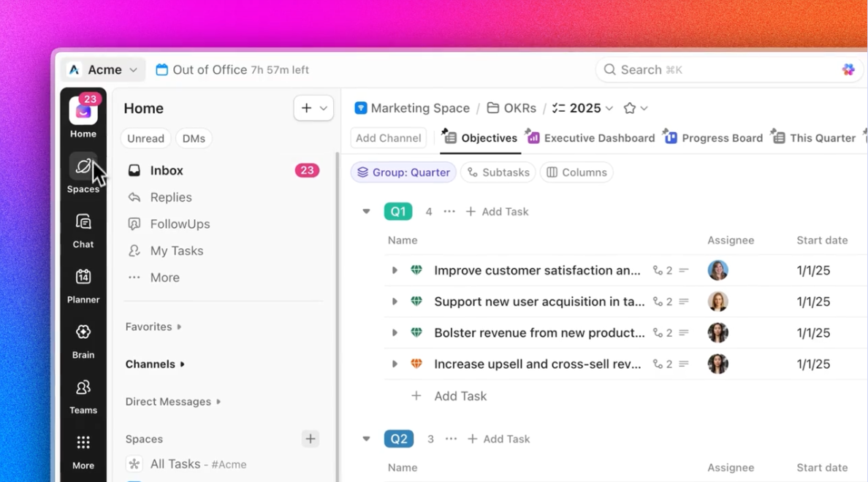868x482 pixels.
Task: Open Inbox showing 23 unread items
Action: 167,170
